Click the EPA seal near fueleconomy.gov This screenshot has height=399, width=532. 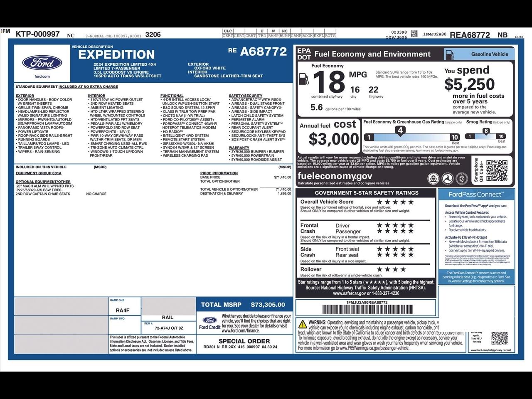click(433, 179)
